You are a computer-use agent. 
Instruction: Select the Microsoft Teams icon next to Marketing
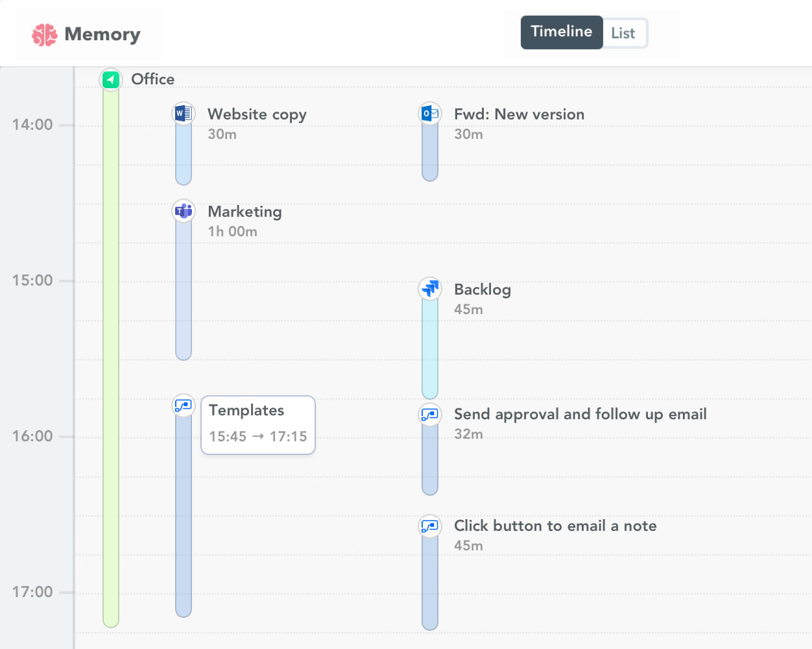coord(183,210)
